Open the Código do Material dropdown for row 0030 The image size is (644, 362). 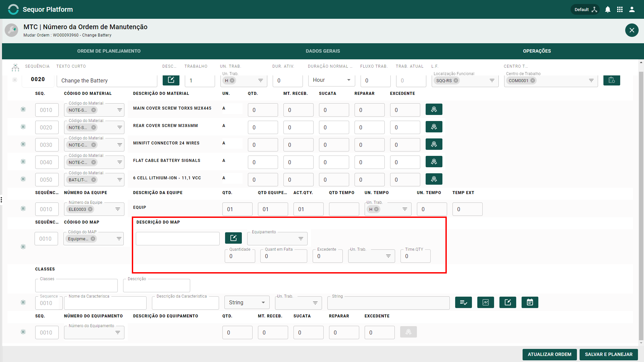pos(120,145)
